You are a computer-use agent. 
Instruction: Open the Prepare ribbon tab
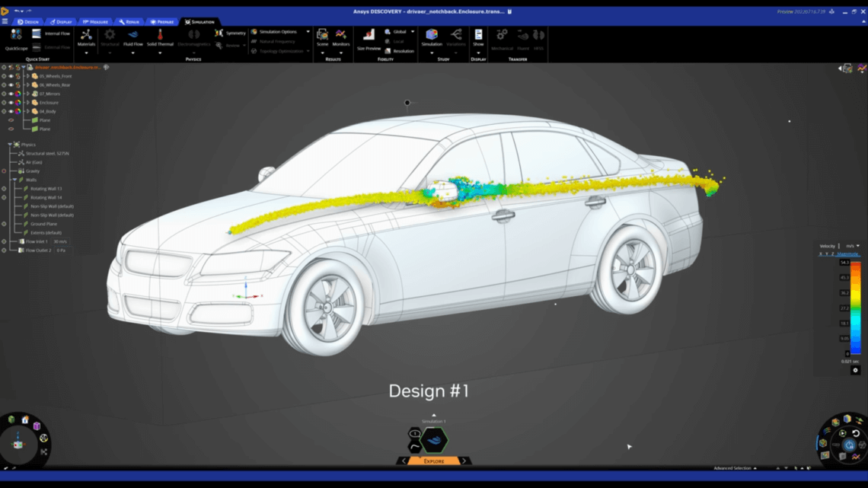(161, 22)
